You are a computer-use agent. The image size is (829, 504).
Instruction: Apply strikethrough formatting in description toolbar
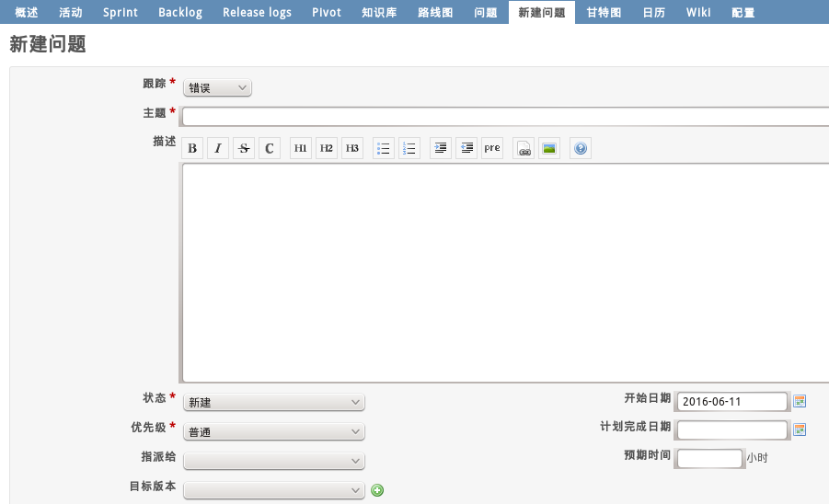(244, 148)
